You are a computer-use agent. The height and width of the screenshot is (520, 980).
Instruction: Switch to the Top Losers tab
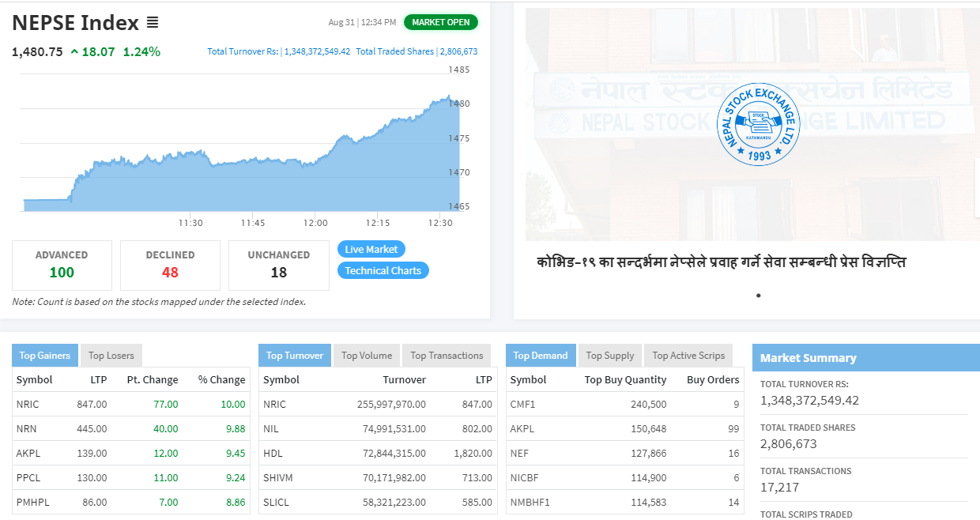tap(111, 356)
